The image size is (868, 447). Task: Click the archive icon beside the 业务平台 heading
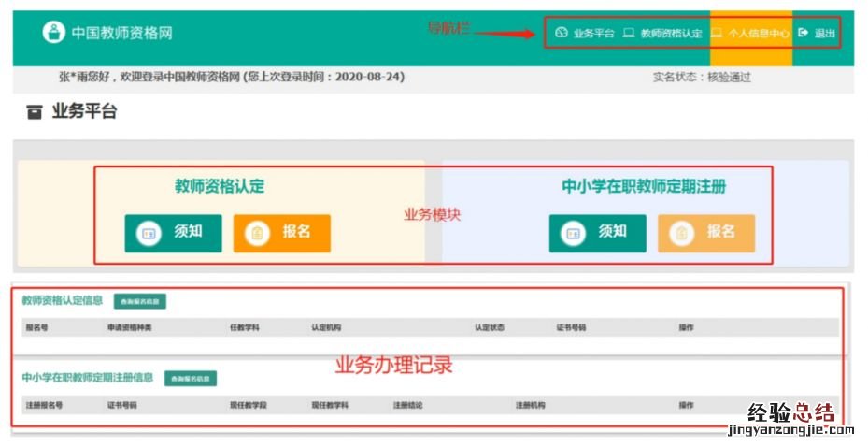35,112
